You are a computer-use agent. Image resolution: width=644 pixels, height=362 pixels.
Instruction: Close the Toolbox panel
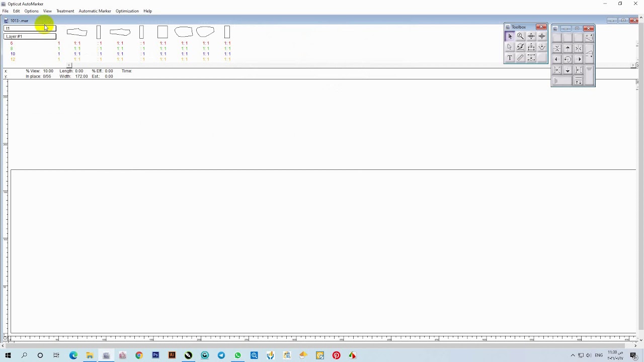pos(541,27)
